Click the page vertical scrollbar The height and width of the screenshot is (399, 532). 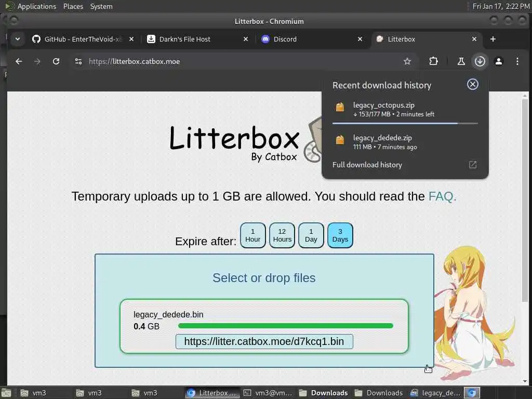click(525, 200)
